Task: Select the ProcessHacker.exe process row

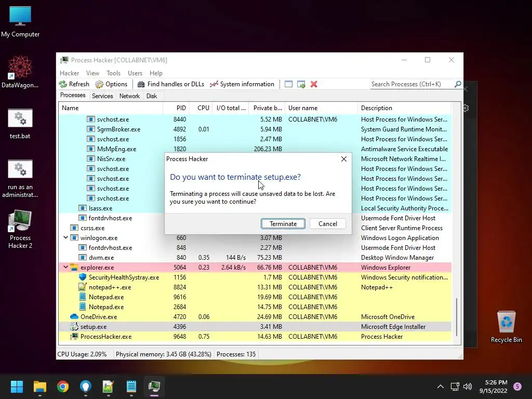Action: 255,337
